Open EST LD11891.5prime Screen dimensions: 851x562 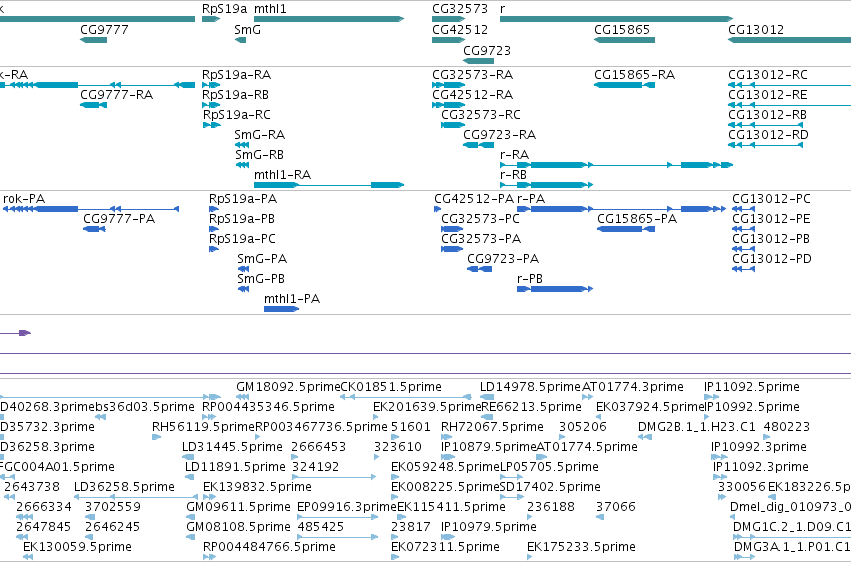click(x=189, y=477)
